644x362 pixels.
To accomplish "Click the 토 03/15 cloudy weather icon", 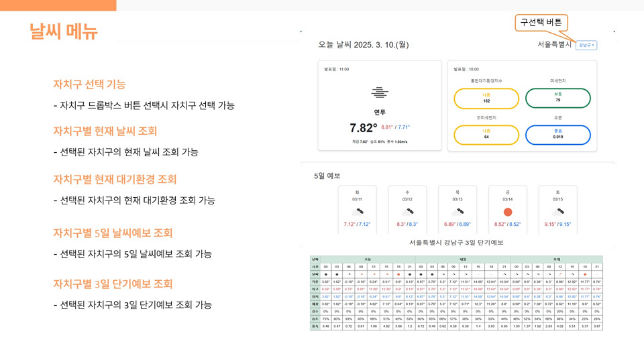I will click(x=557, y=212).
